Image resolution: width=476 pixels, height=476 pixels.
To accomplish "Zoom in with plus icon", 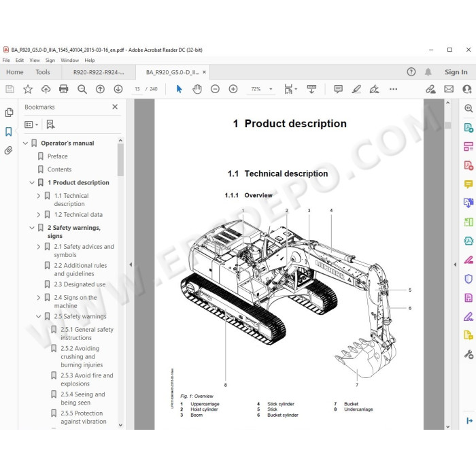I will pyautogui.click(x=233, y=89).
